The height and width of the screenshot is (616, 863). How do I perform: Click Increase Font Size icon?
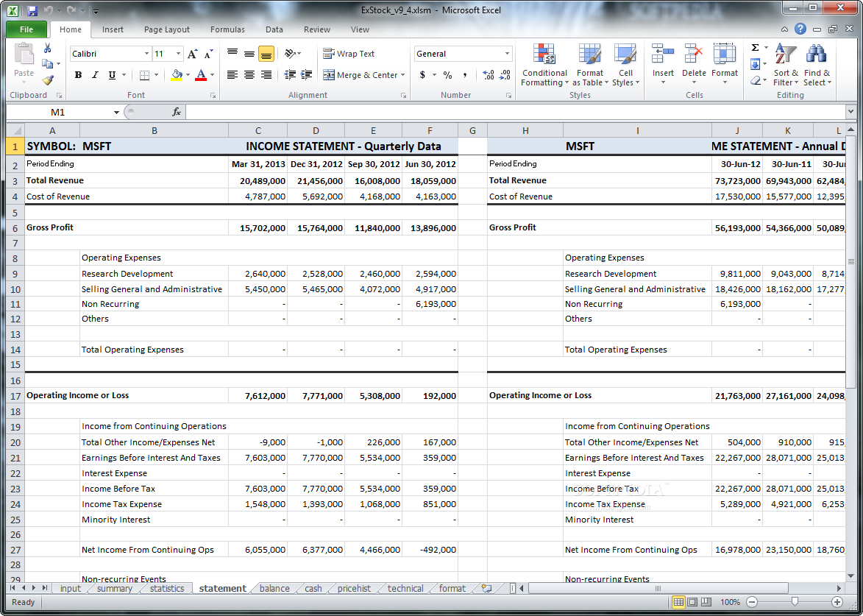pyautogui.click(x=192, y=54)
